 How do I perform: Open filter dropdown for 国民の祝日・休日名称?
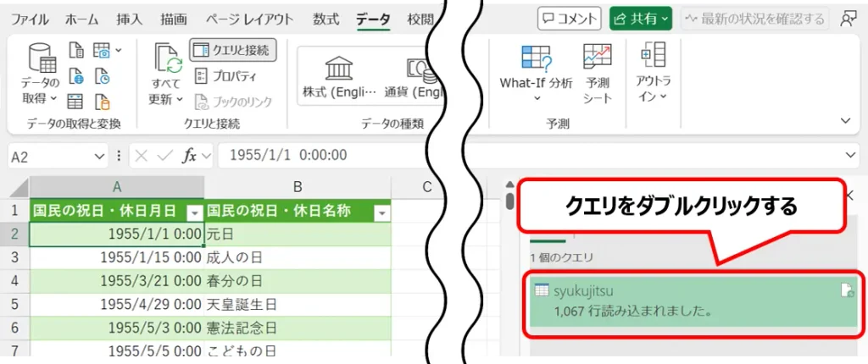(x=381, y=212)
